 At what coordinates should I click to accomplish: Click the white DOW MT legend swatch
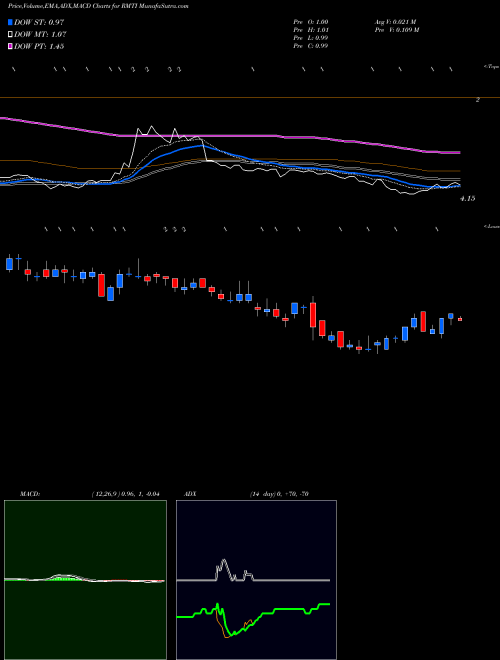tap(11, 35)
